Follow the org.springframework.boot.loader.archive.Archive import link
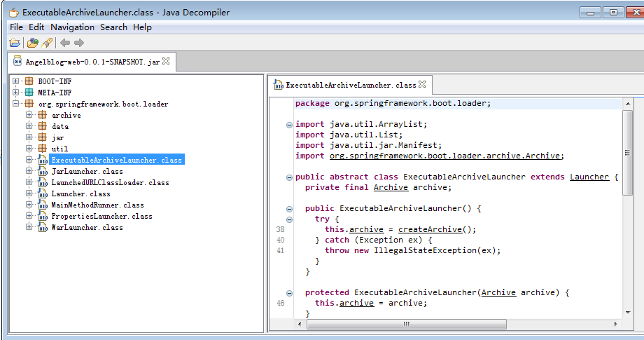Screen dimensions: 644x340 [444, 156]
